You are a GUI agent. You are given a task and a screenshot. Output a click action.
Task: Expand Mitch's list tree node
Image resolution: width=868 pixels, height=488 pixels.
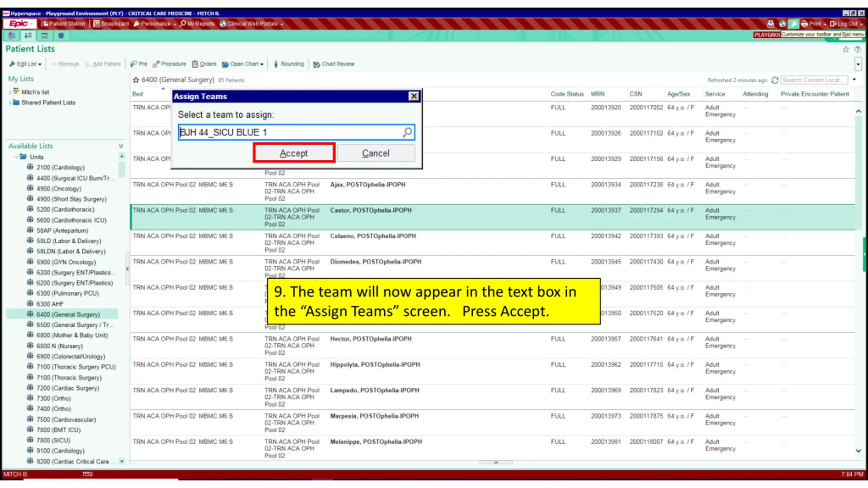coord(10,92)
